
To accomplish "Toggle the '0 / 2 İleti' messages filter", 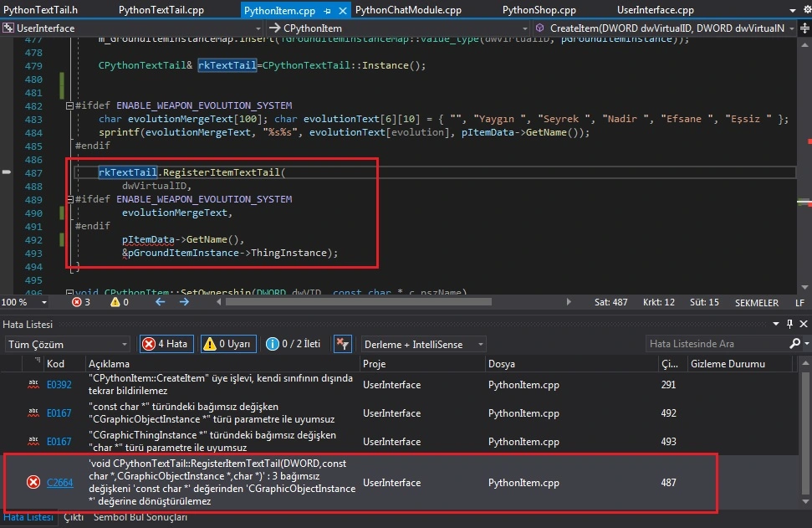I will (x=294, y=344).
